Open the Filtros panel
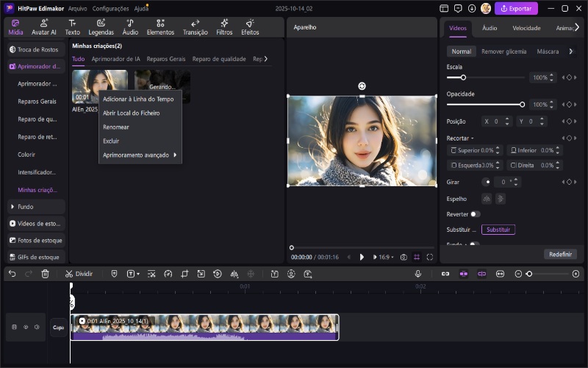The height and width of the screenshot is (368, 588). (x=224, y=27)
